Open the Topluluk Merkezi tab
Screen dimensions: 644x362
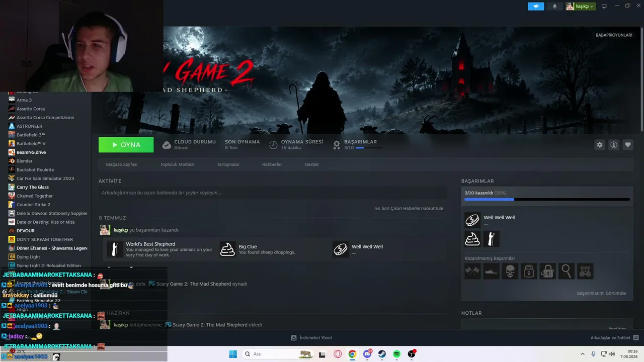coord(177,164)
